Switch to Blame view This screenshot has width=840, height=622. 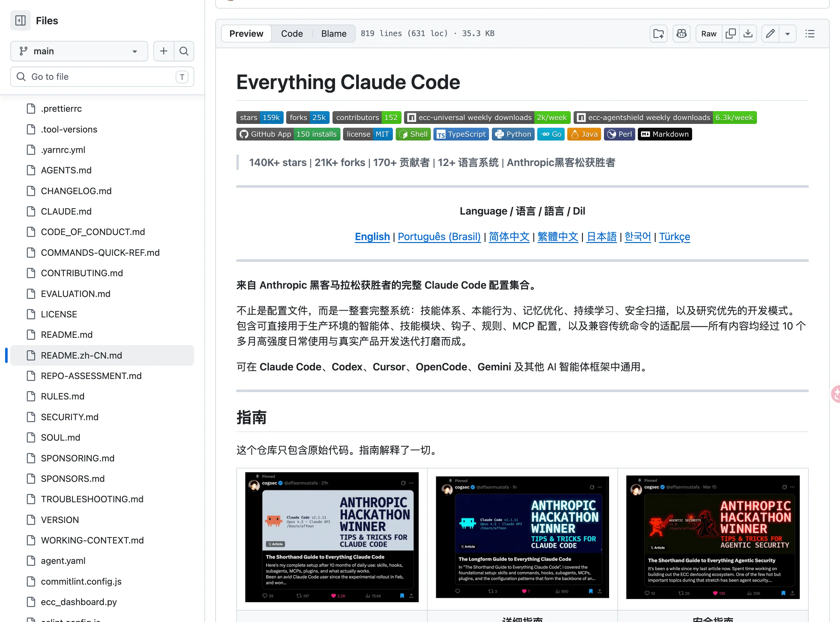click(333, 34)
